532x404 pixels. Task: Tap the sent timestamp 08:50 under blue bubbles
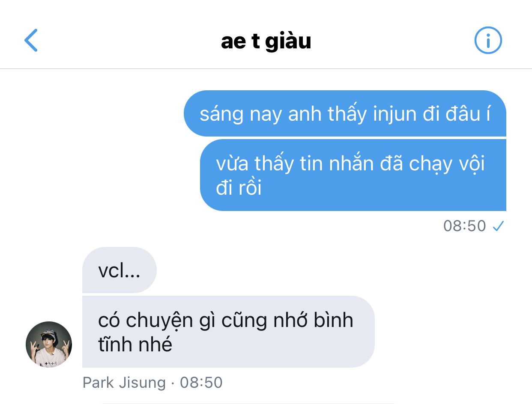click(465, 226)
